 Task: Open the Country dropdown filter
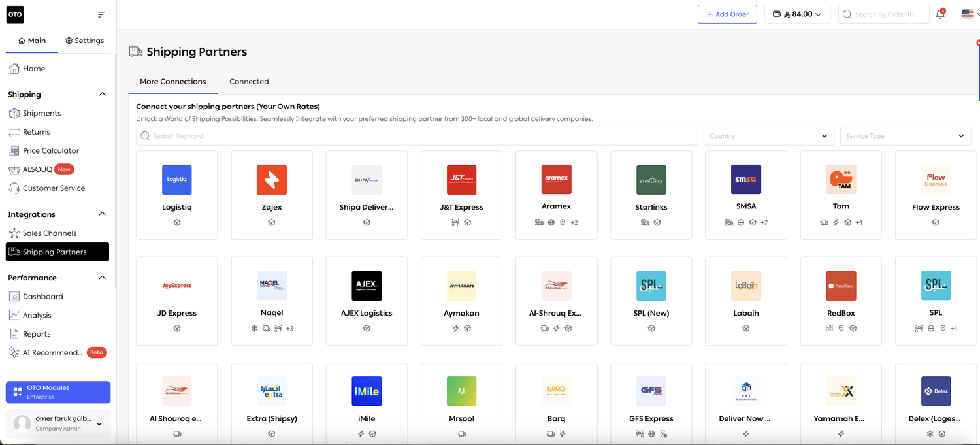point(768,136)
